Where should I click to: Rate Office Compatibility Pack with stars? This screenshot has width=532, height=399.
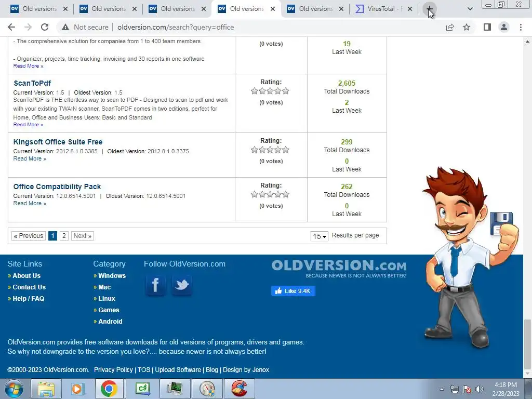(270, 194)
